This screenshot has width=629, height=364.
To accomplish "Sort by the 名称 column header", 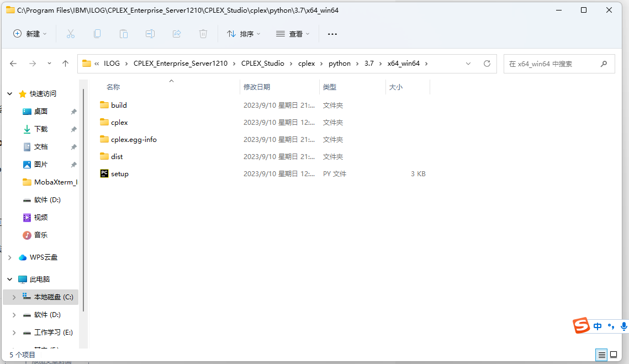I will 113,87.
